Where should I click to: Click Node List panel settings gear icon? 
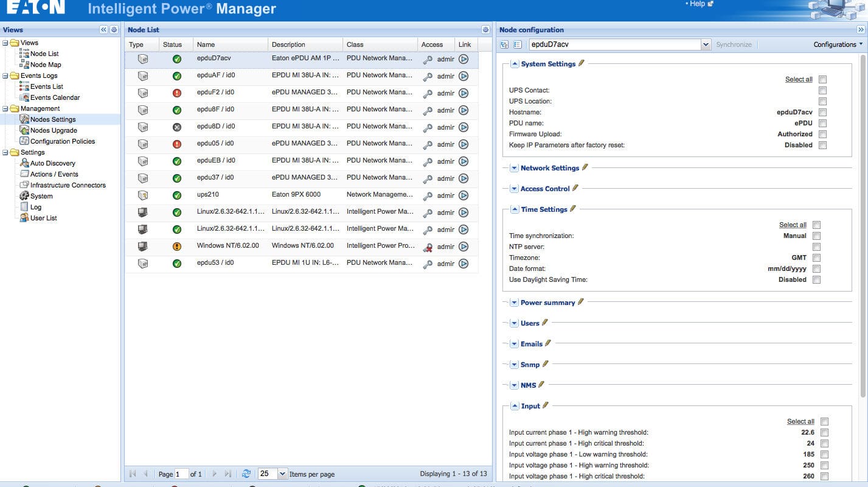pos(485,30)
